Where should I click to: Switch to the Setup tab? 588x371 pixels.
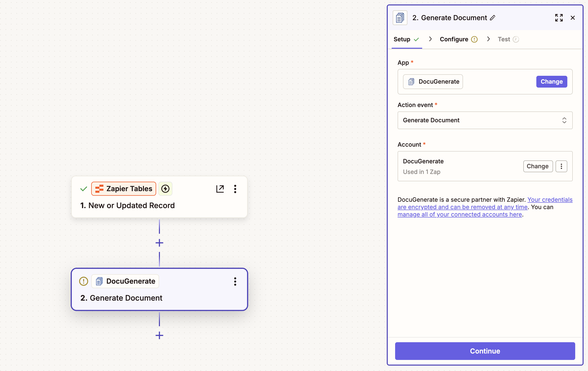[x=406, y=39]
